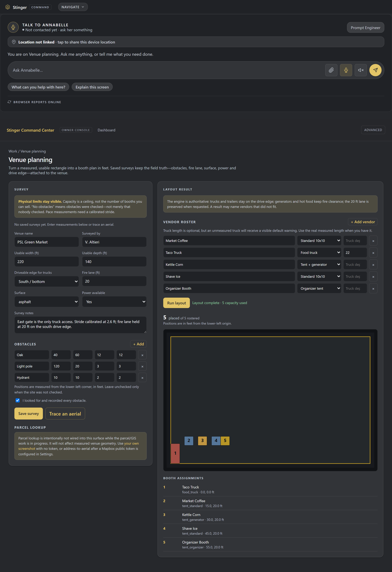Image resolution: width=392 pixels, height=572 pixels.
Task: Remove the Taco Truck vendor
Action: coord(373,253)
